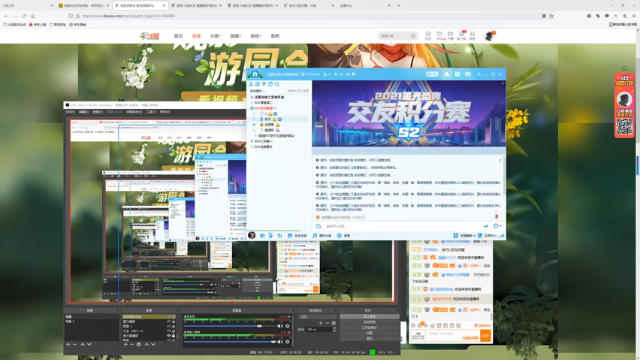Click fourth button in OBS Controls panel

369,333
